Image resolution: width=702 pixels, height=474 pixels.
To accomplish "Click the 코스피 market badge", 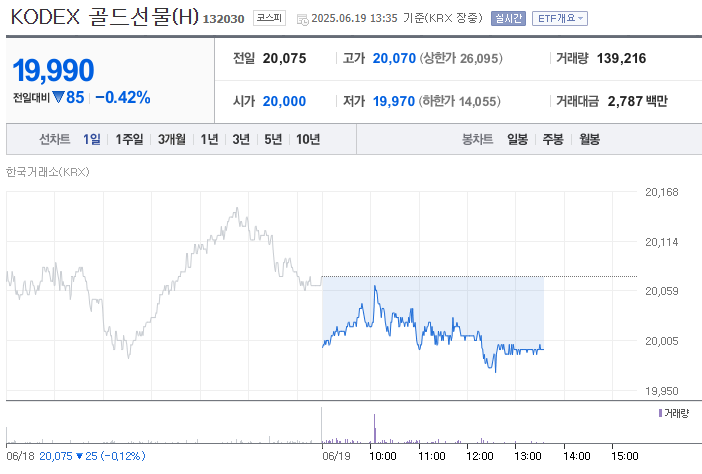I will tap(269, 18).
